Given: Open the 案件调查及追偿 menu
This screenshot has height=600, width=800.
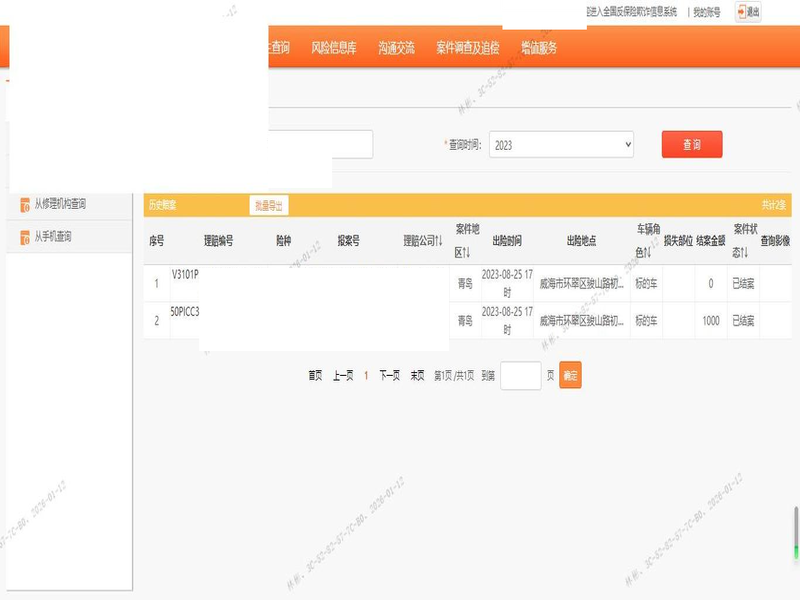Looking at the screenshot, I should (x=467, y=48).
